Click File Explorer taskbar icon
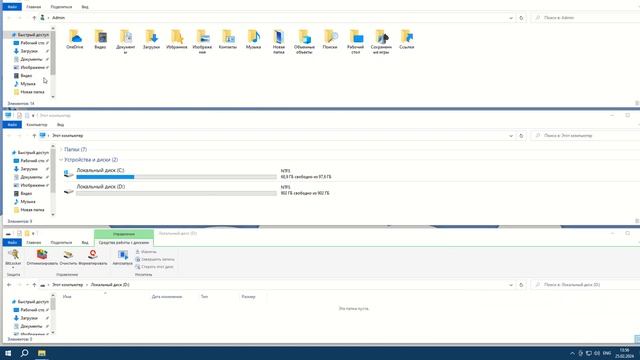 coord(42,353)
